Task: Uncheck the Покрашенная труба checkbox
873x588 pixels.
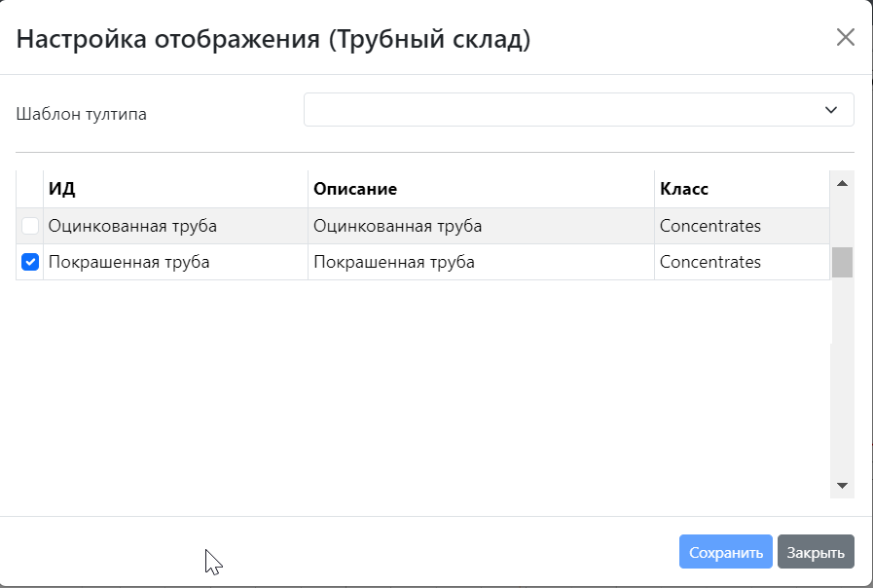Action: tap(30, 262)
